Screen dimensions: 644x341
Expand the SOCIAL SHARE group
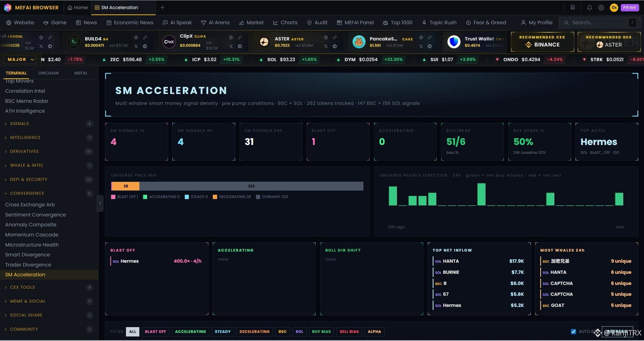coord(49,315)
